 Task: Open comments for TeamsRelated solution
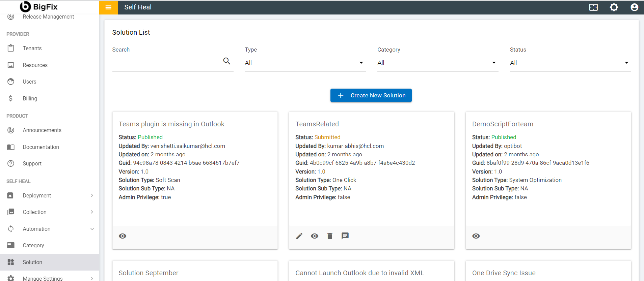click(345, 236)
